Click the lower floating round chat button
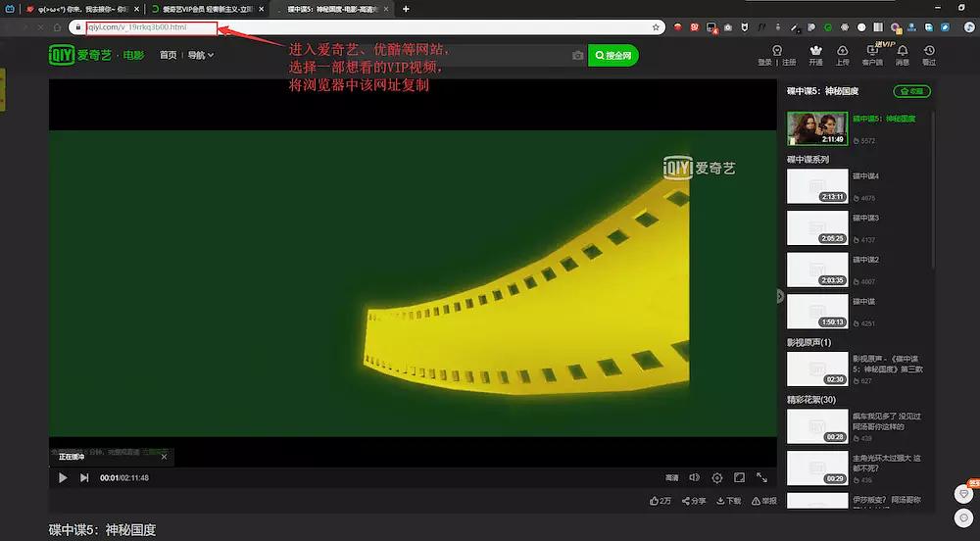The image size is (980, 541). click(963, 517)
